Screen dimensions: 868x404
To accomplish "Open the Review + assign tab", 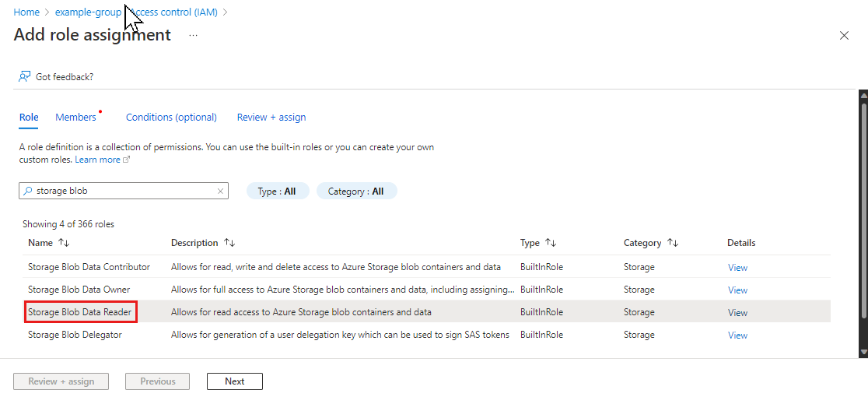I will coord(271,118).
